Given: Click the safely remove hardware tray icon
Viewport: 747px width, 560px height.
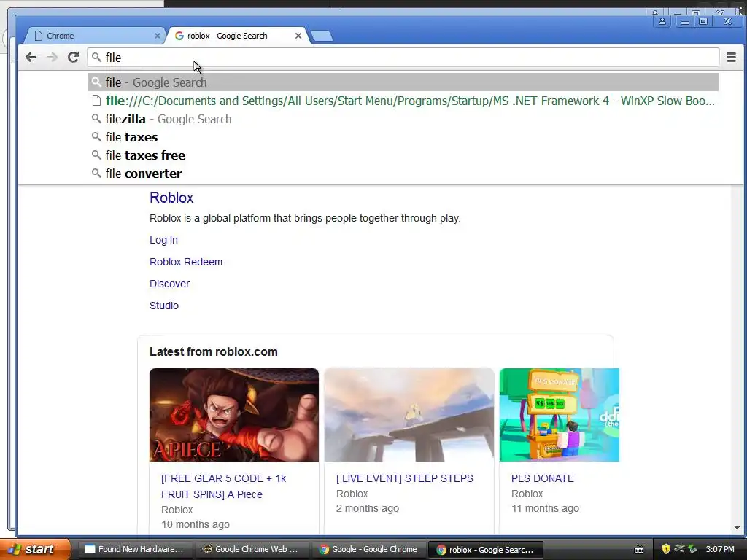Looking at the screenshot, I should 693,549.
